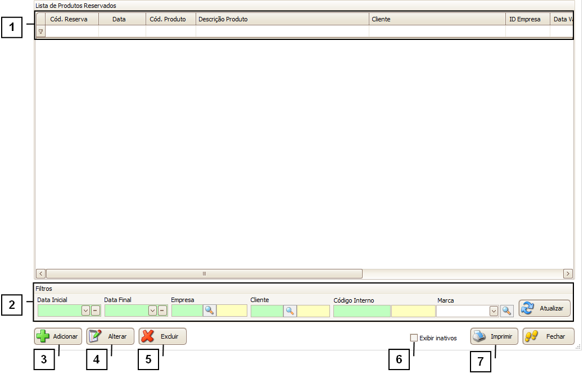
Task: Click the Excluir delete button
Action: pos(162,336)
